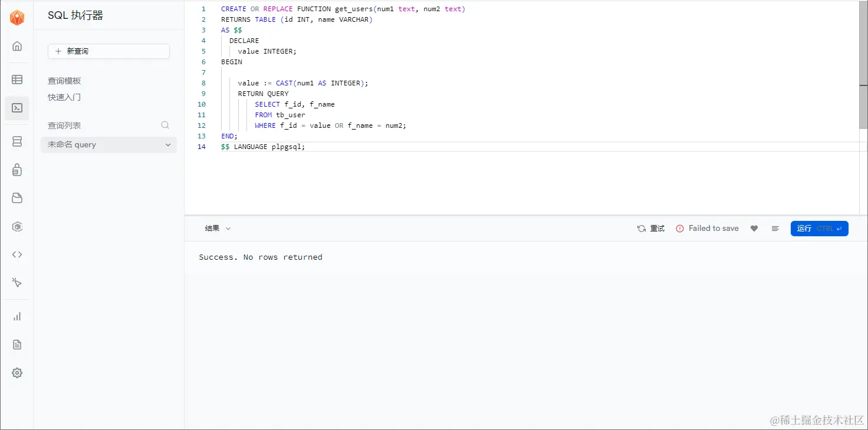This screenshot has height=430, width=868.
Task: Click the END; line in editor
Action: click(x=229, y=136)
